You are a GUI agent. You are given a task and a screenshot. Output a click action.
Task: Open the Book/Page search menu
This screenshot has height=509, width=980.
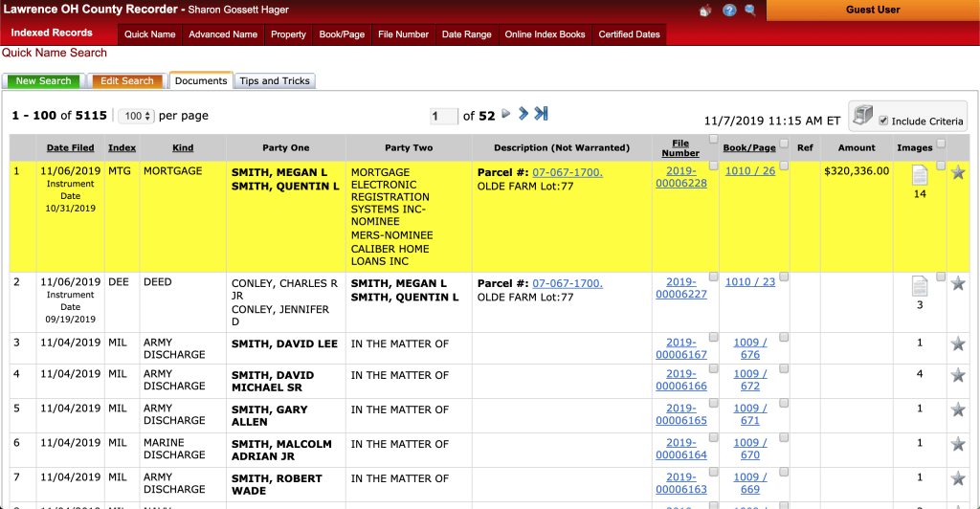coord(342,34)
